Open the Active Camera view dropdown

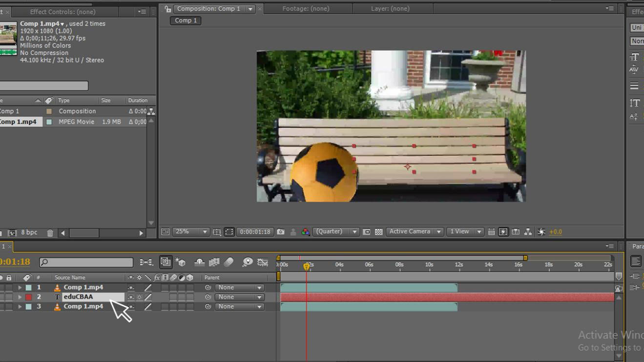pos(415,232)
